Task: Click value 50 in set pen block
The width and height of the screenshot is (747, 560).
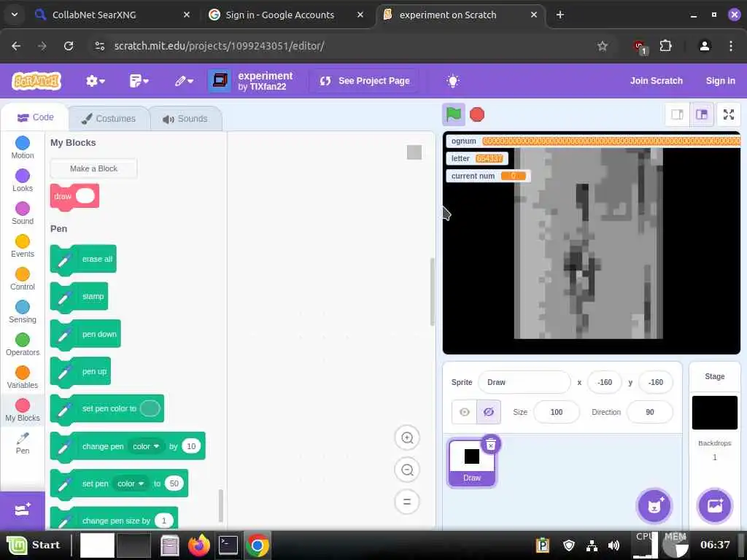Action: (174, 483)
